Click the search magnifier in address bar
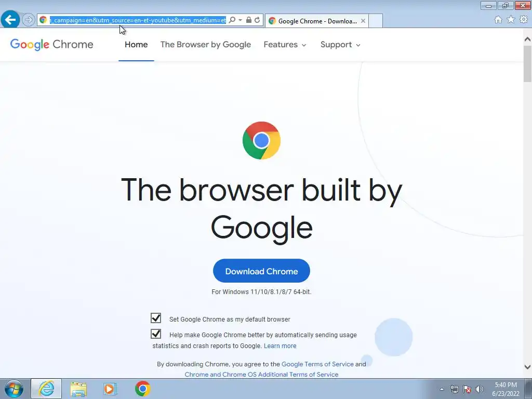The height and width of the screenshot is (399, 532). coord(232,20)
